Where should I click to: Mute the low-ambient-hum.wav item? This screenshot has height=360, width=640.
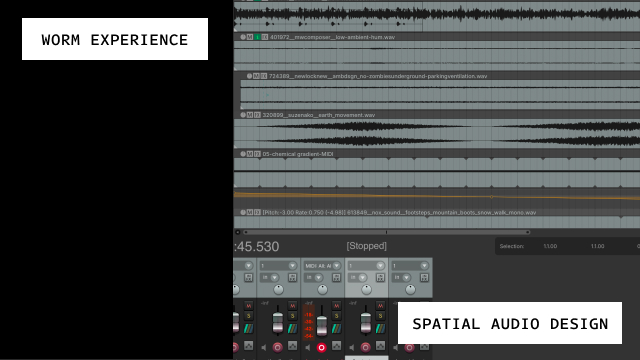(250, 37)
